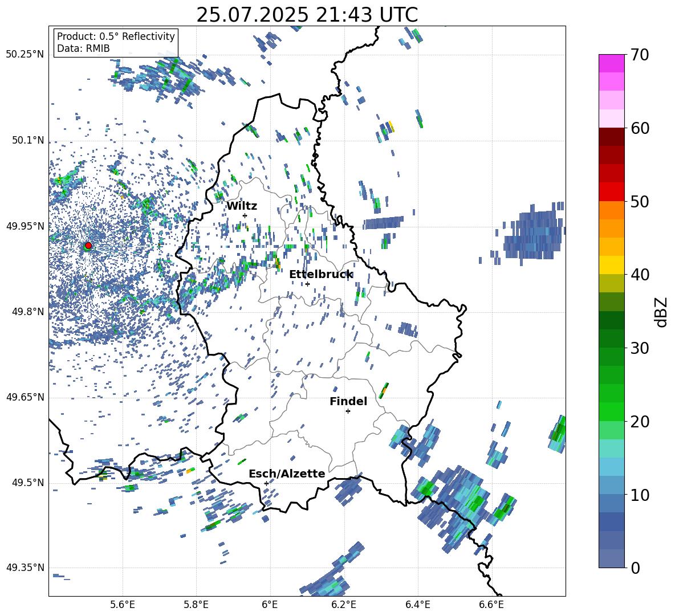Click the Wiltz city label
The width and height of the screenshot is (675, 616).
pos(242,206)
